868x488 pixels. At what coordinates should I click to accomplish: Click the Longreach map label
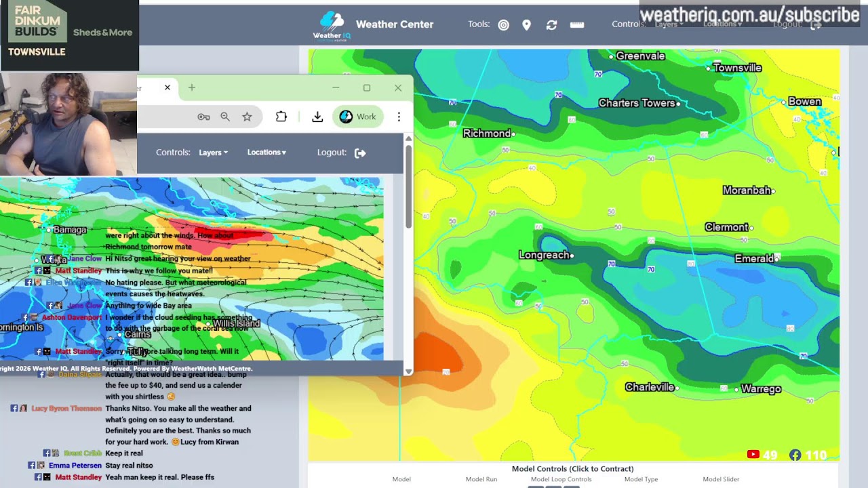pos(544,255)
